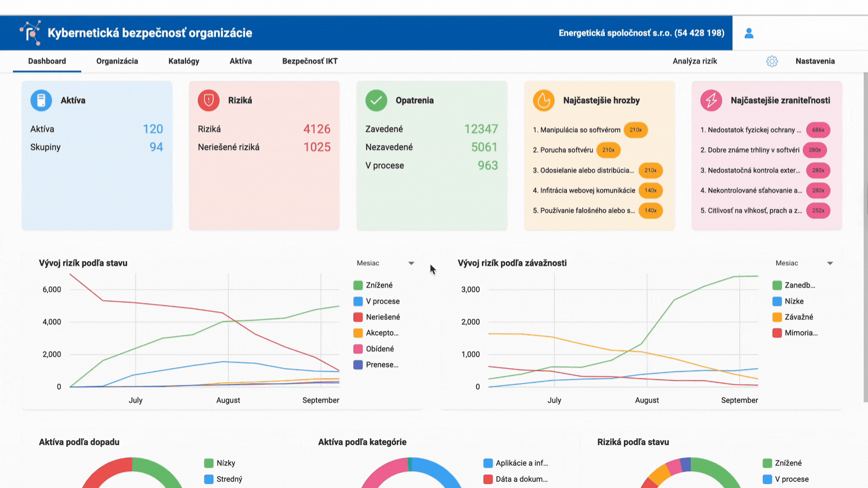This screenshot has height=488, width=868.
Task: Click the user profile icon
Action: pos(749,33)
